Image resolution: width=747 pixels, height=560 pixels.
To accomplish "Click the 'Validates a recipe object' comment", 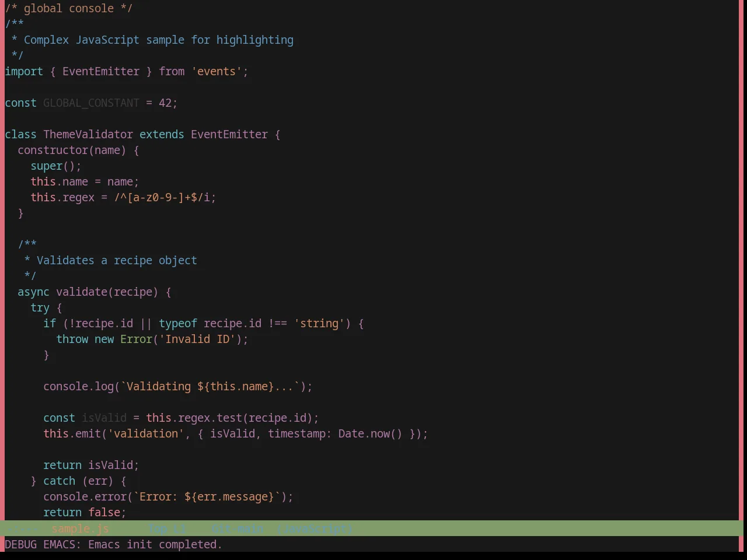I will 117,260.
